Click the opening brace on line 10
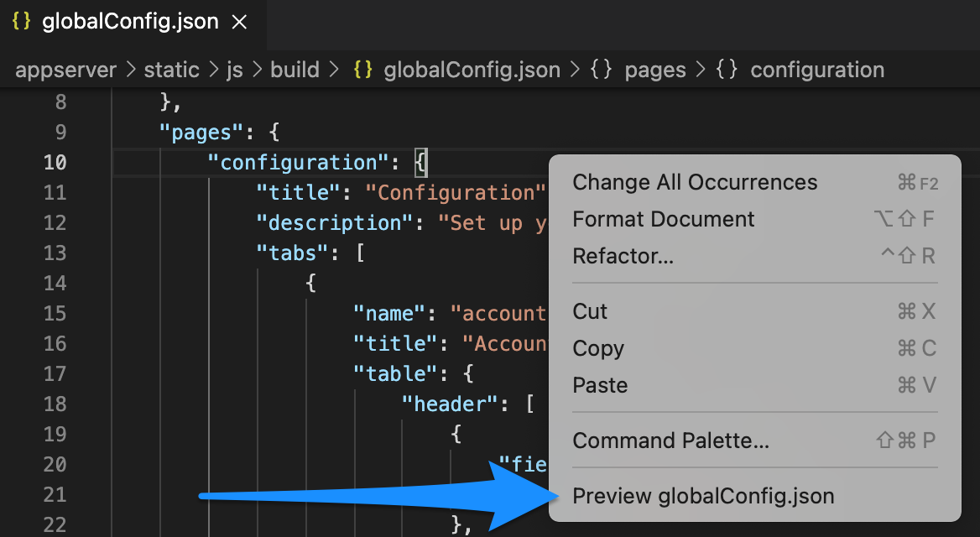The image size is (980, 537). pos(421,163)
